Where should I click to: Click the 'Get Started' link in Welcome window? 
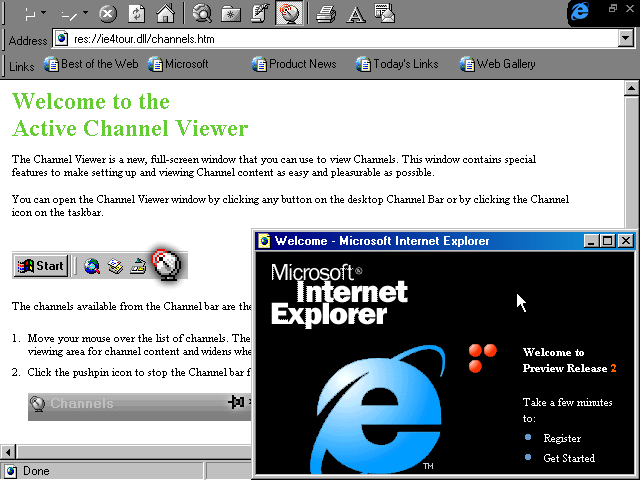point(569,458)
